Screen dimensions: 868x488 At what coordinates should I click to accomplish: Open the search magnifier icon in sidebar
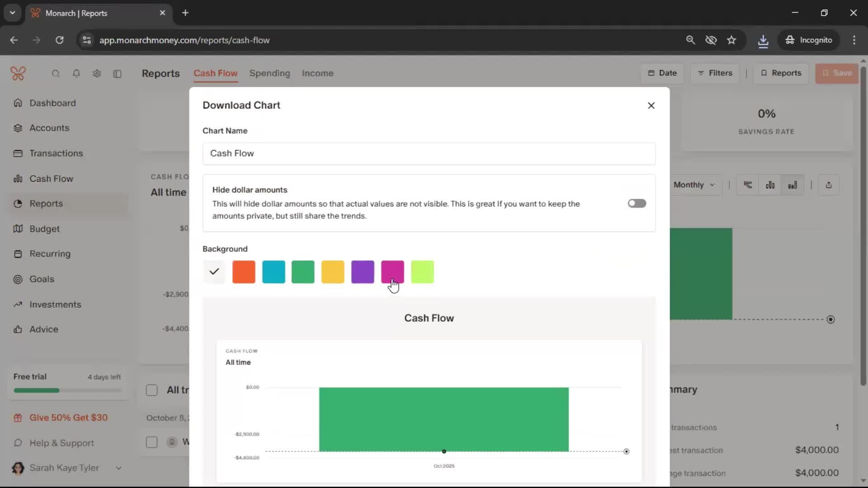(56, 74)
